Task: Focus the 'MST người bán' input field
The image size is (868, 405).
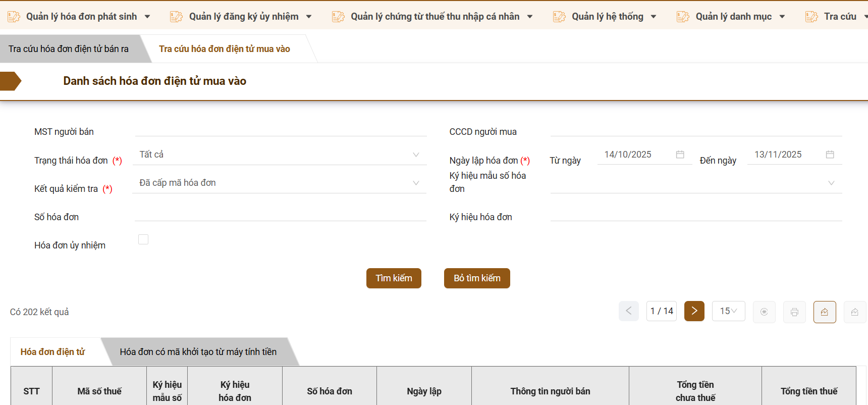Action: tap(281, 130)
